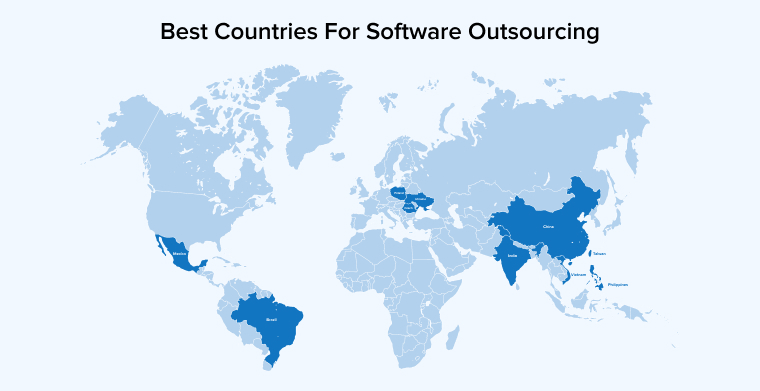The height and width of the screenshot is (391, 760).
Task: Click the "Philippines" text label
Action: 618,285
